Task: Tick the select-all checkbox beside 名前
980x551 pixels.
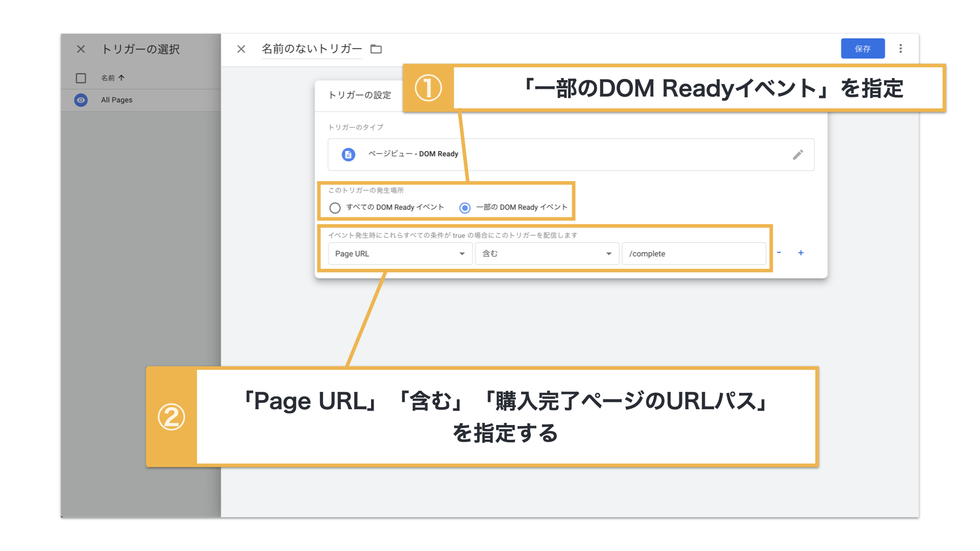Action: click(x=81, y=78)
